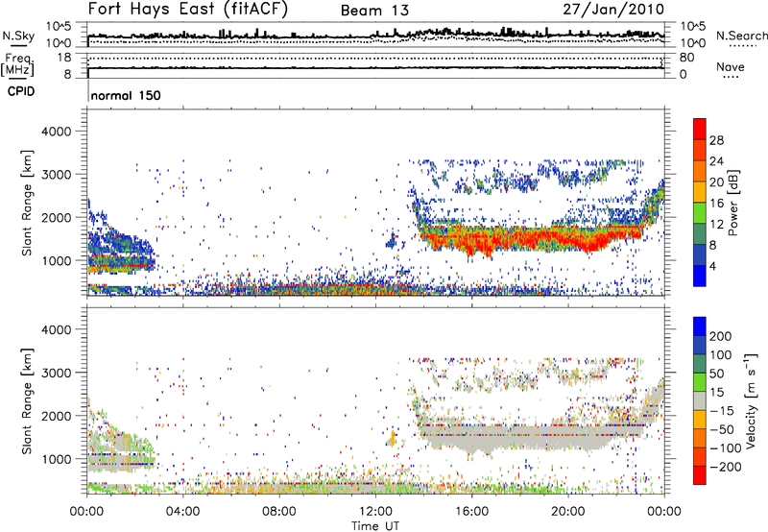Click the '08:00' time axis label
Screen dimensions: 768x532
(x=278, y=512)
